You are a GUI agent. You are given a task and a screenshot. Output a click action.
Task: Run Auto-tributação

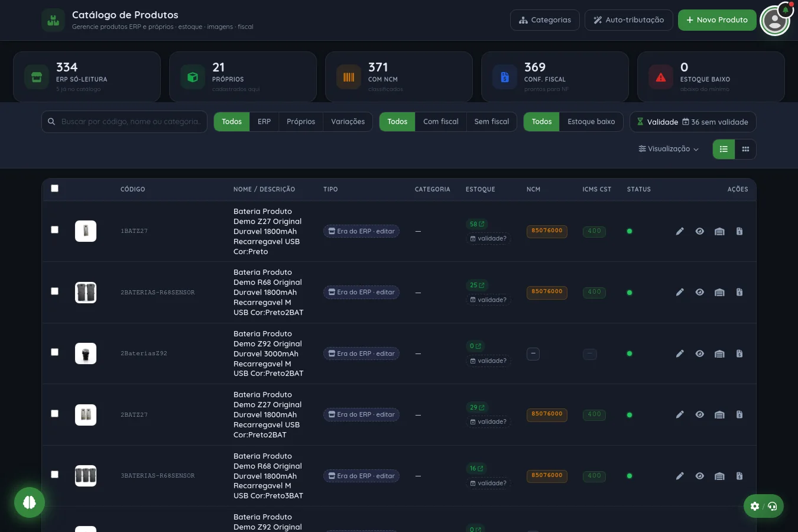pos(629,20)
